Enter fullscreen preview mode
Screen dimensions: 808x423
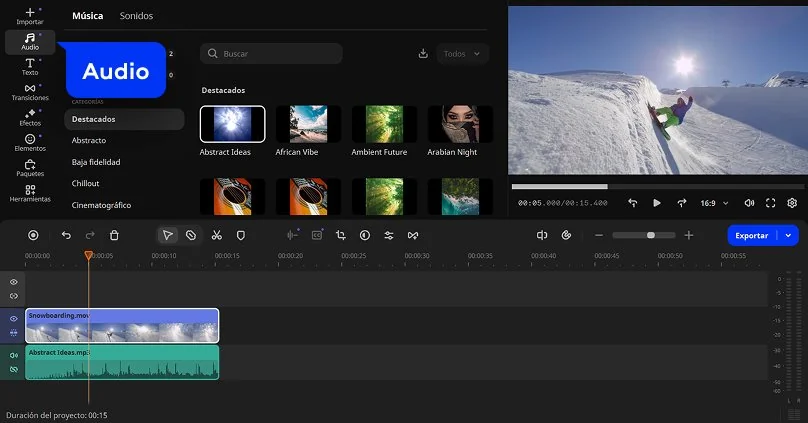pyautogui.click(x=770, y=203)
